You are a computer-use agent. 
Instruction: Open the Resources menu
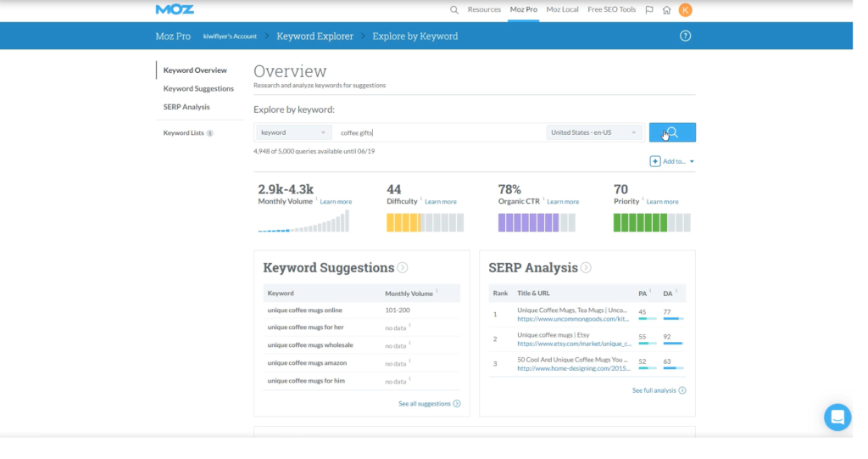point(484,9)
